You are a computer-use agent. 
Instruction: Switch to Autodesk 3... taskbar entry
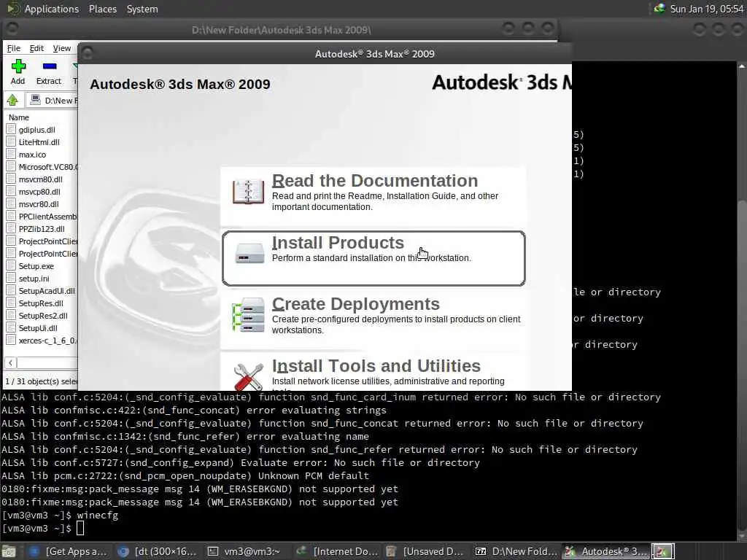click(606, 551)
